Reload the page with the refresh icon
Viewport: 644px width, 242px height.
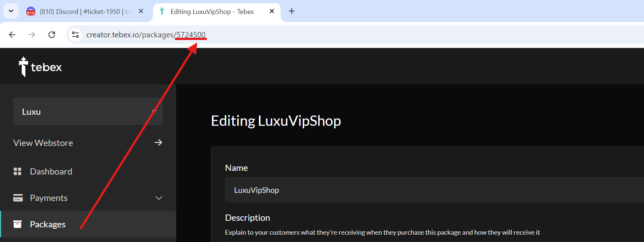(x=52, y=34)
